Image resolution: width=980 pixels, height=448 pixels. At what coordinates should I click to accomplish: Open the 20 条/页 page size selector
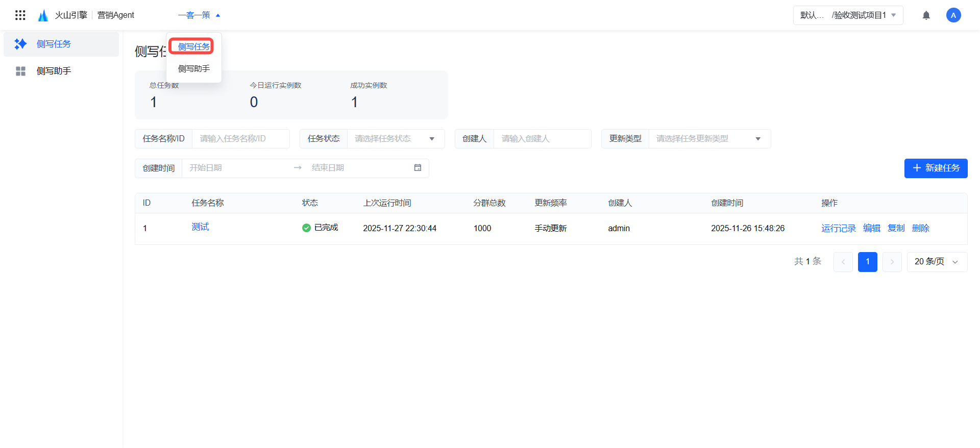click(937, 262)
